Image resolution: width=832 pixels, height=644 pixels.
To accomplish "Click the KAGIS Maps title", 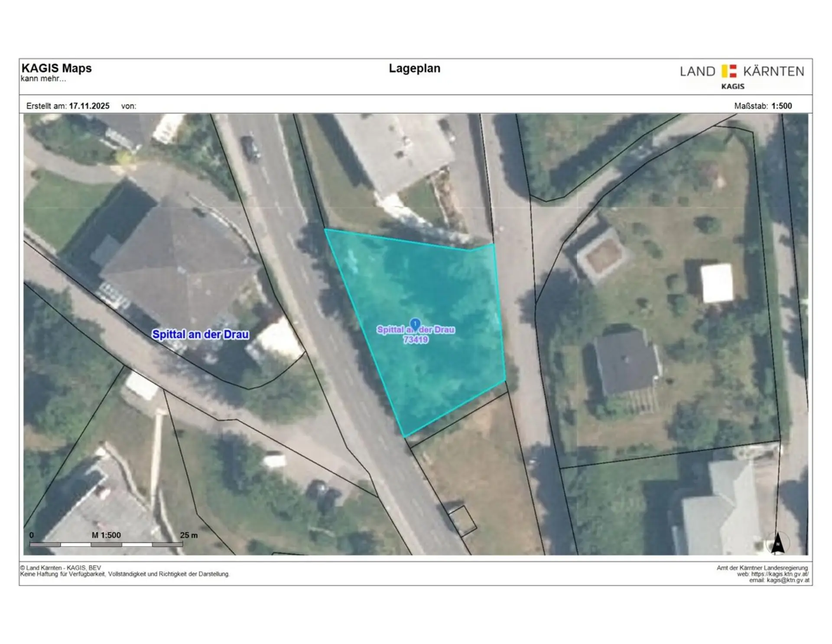I will [x=57, y=68].
